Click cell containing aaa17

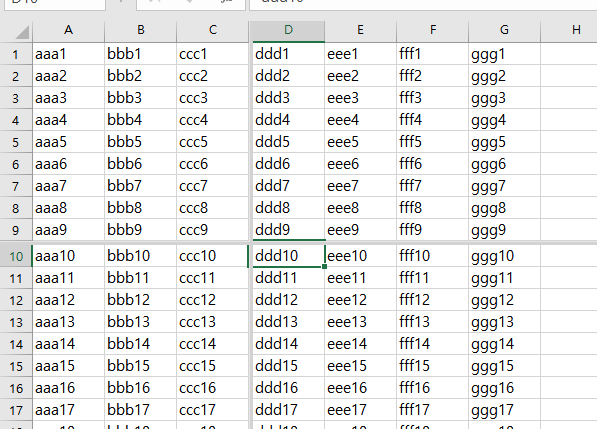tap(69, 410)
